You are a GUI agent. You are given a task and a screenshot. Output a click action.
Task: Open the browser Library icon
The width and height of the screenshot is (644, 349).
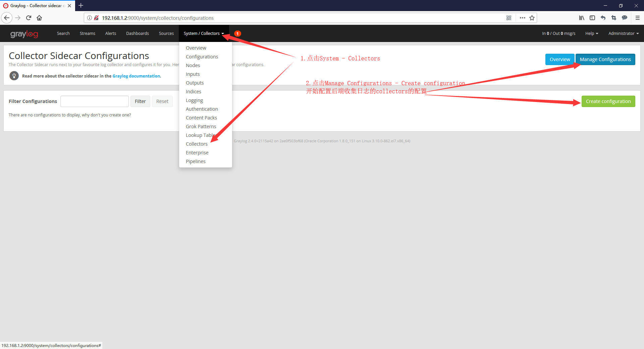point(582,18)
